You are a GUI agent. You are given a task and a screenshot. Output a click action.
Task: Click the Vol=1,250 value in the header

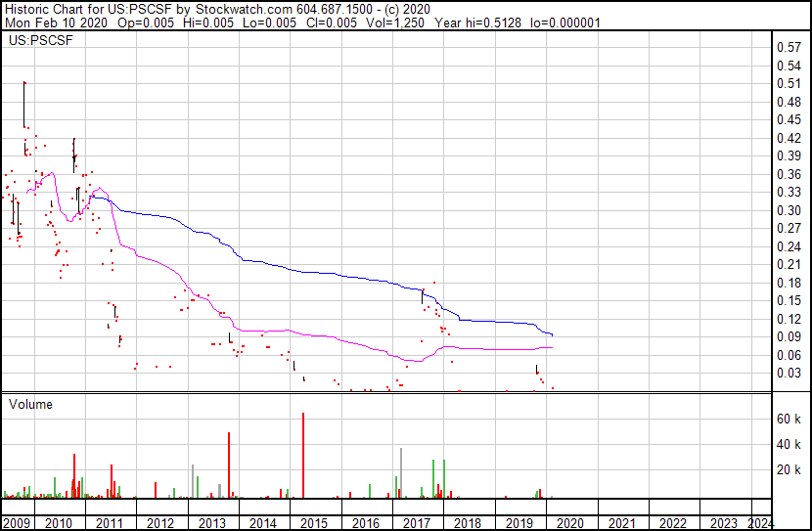pyautogui.click(x=395, y=22)
